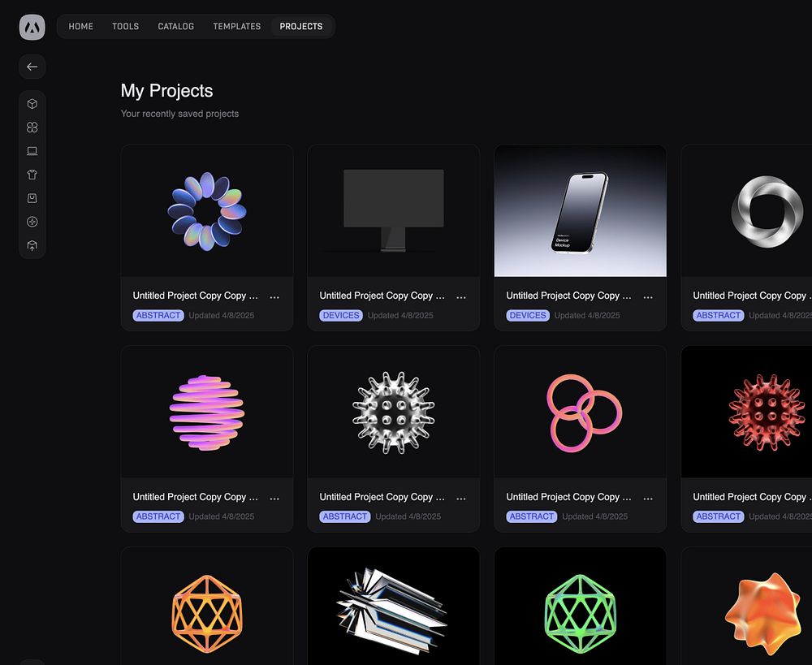The image size is (812, 665).
Task: Select the 3D cube icon in sidebar
Action: point(32,104)
